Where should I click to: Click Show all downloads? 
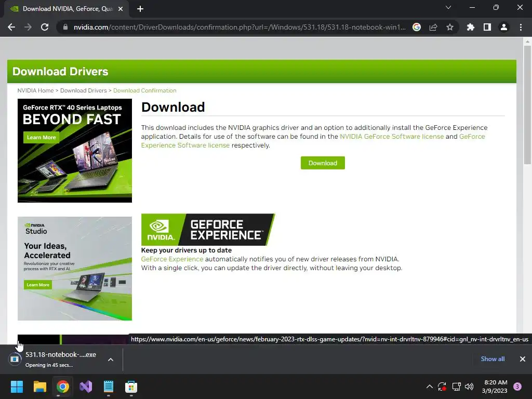(x=493, y=359)
